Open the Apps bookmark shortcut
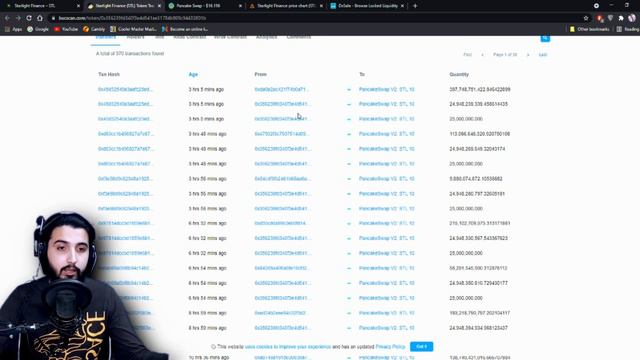The height and width of the screenshot is (360, 640). coord(13,29)
